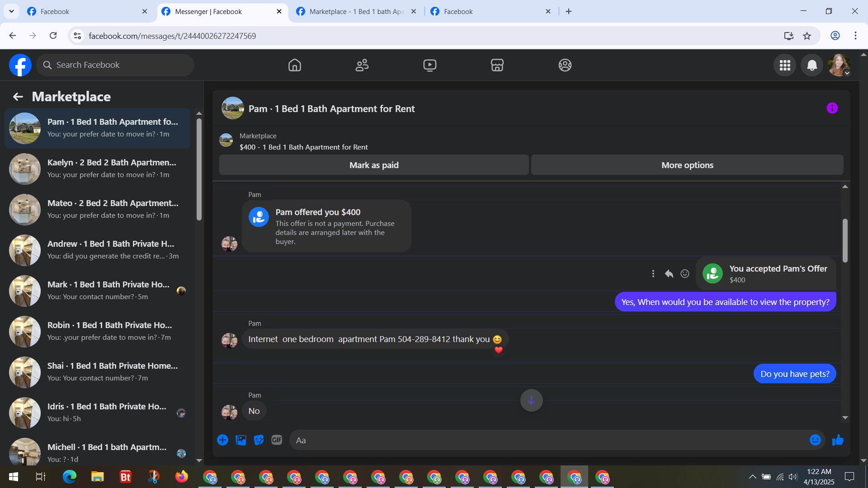Open Robin's Private Home conversation
Viewport: 868px width, 488px height.
97,332
